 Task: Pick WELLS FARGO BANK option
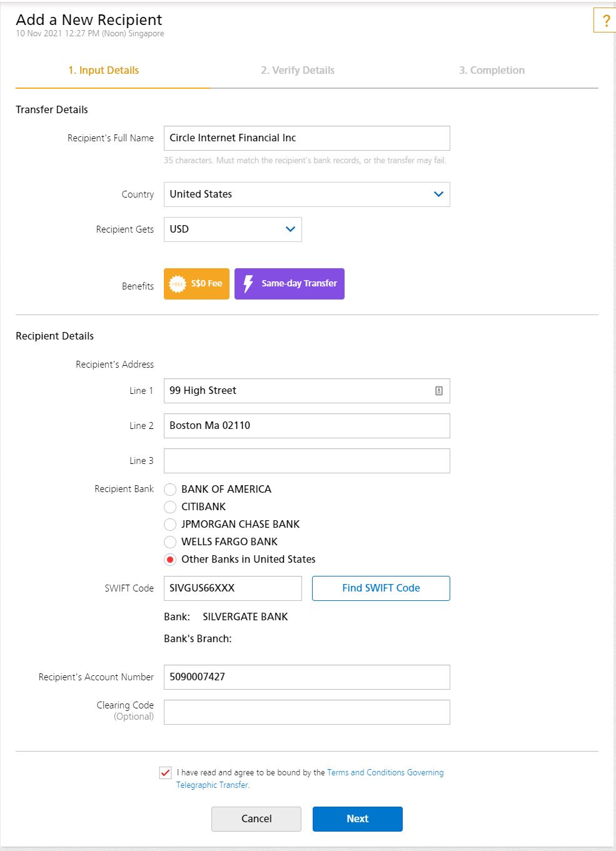pyautogui.click(x=170, y=542)
